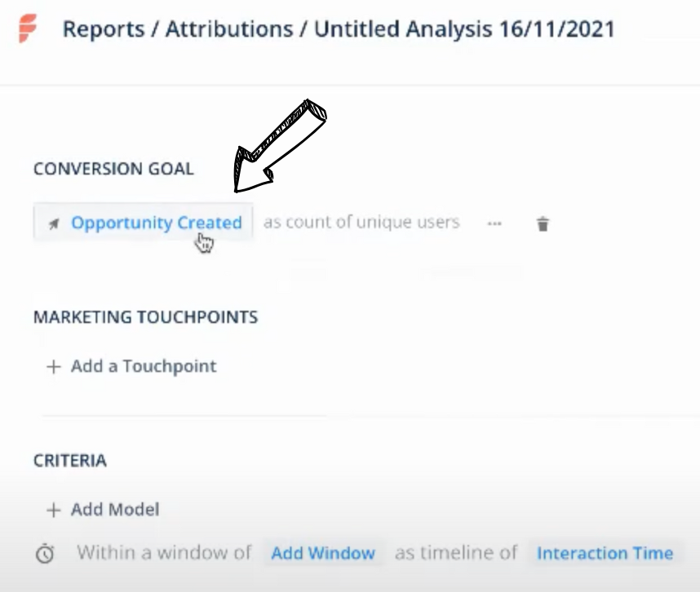Screen dimensions: 700x592
Task: Open the Interaction Time timeline selector
Action: coord(605,553)
